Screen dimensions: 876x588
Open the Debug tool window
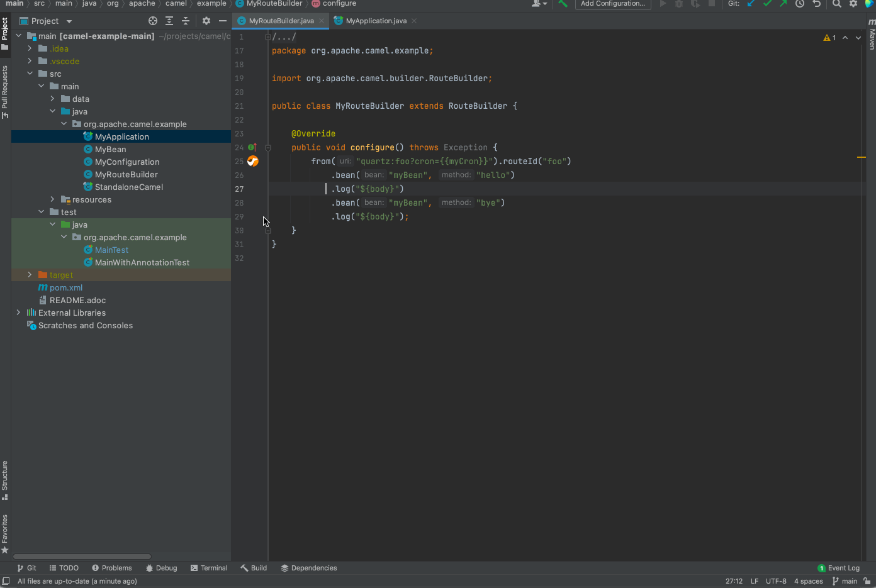coord(161,568)
